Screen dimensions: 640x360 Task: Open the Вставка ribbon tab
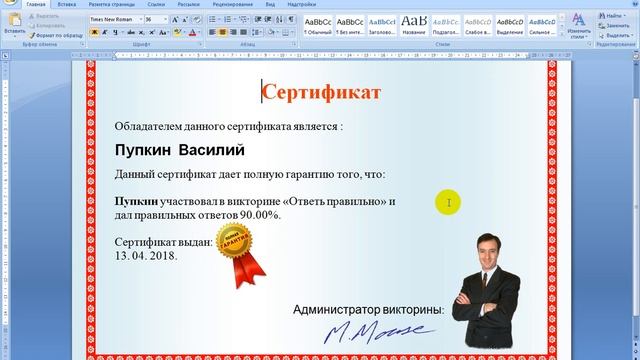tap(67, 4)
